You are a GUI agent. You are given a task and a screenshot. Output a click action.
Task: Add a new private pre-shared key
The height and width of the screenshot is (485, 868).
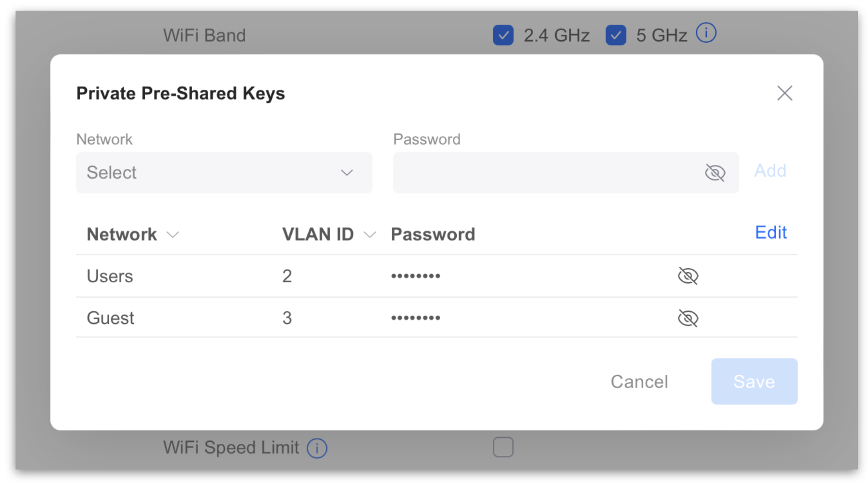coord(770,171)
